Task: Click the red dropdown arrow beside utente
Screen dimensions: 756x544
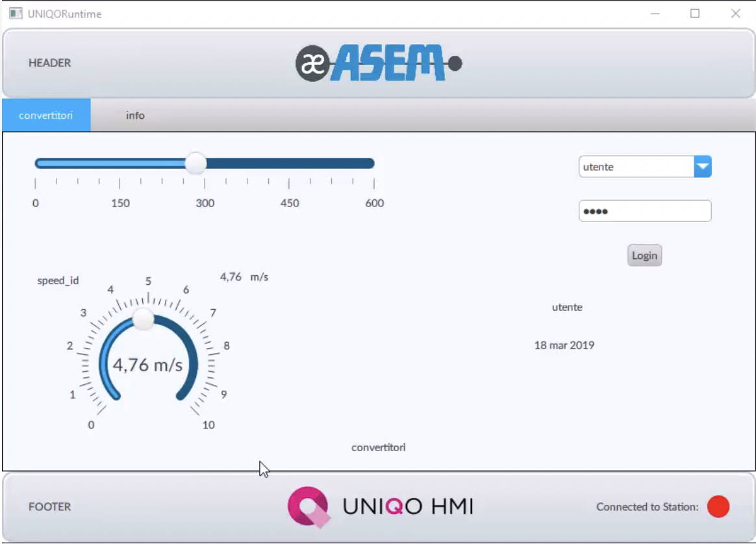Action: pos(703,166)
